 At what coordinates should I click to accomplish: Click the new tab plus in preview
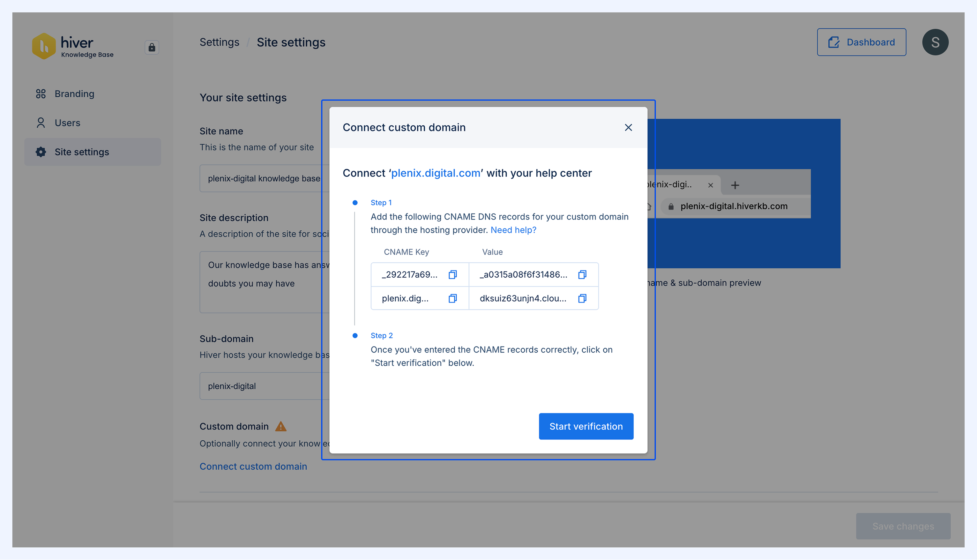[735, 185]
